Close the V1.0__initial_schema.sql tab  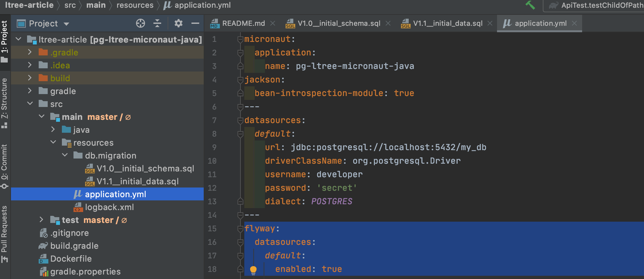click(388, 23)
